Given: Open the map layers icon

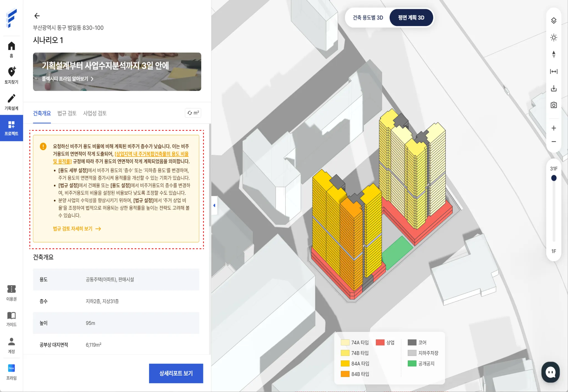Looking at the screenshot, I should (x=554, y=21).
